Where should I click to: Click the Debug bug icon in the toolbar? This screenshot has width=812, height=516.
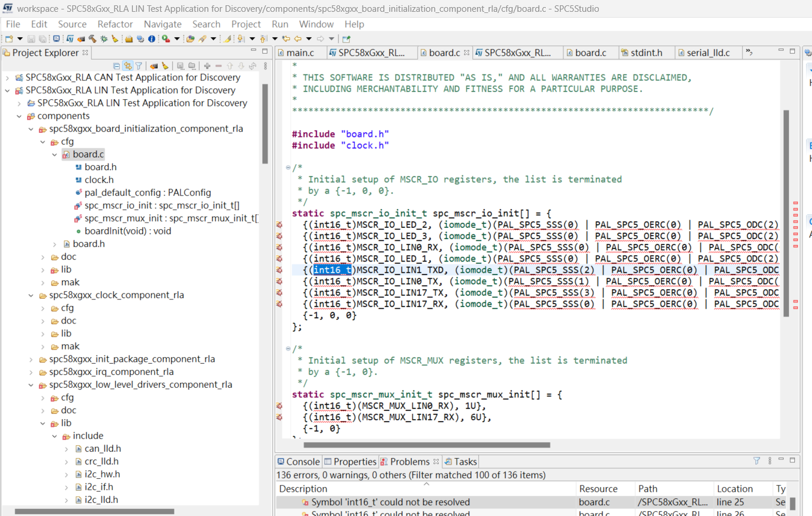(103, 38)
